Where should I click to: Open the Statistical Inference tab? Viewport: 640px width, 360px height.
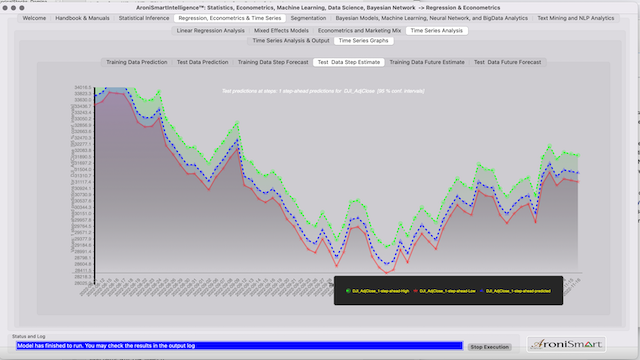click(x=144, y=18)
